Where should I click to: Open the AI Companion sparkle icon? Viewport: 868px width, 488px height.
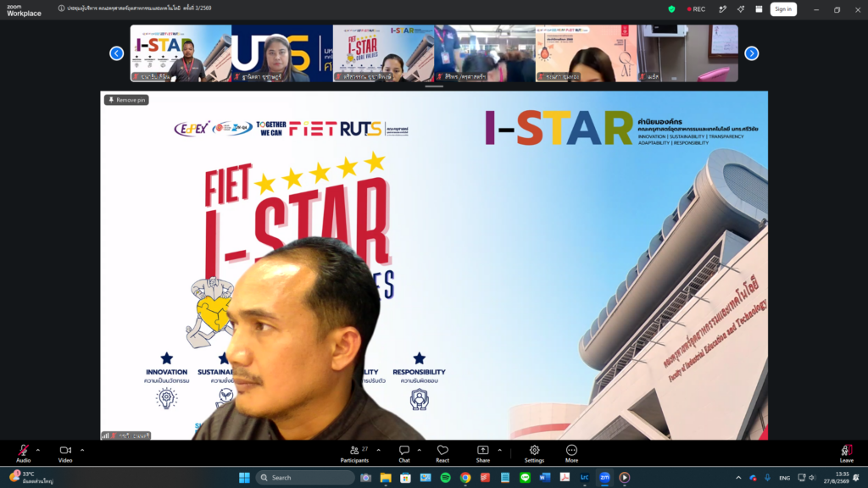[x=741, y=8]
